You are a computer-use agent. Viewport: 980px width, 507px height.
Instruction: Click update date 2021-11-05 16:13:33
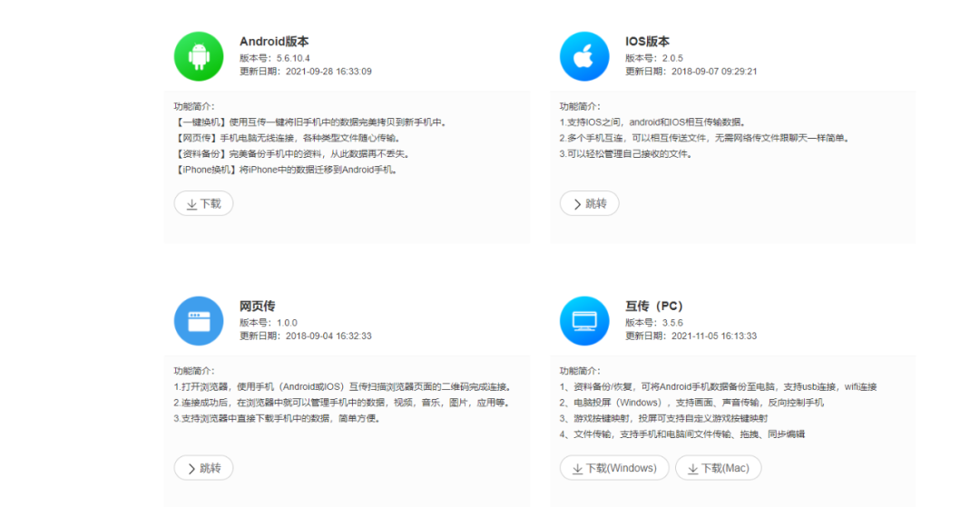pyautogui.click(x=714, y=336)
